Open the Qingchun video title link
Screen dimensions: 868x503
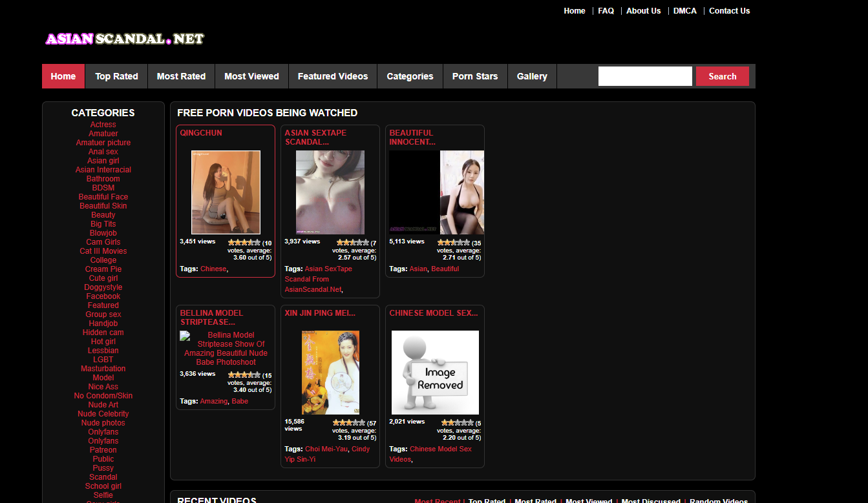tap(201, 133)
